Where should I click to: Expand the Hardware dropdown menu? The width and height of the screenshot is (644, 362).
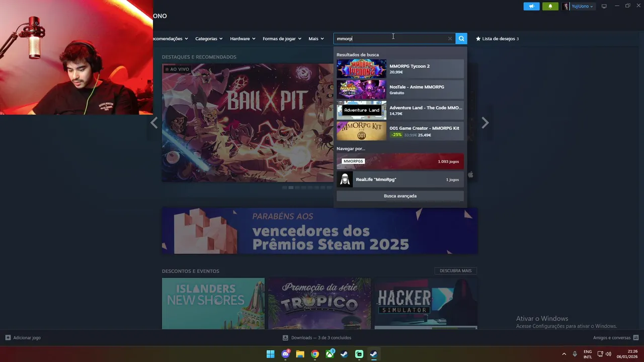click(x=243, y=39)
